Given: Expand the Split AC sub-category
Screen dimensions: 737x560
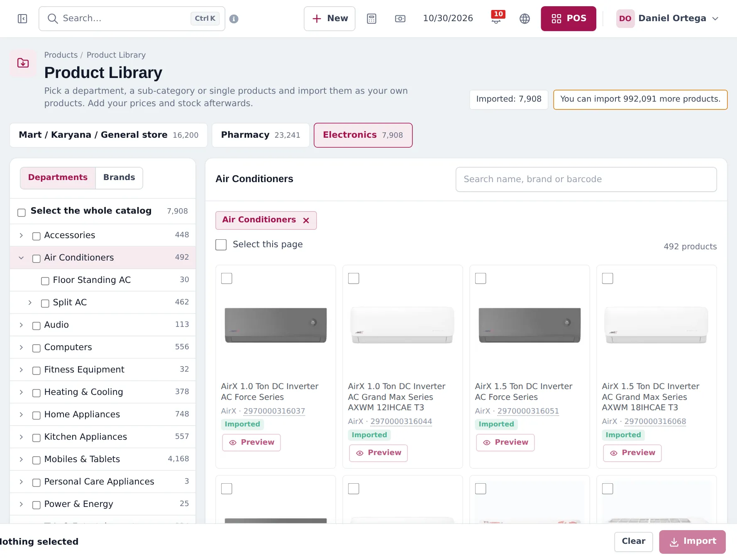Looking at the screenshot, I should 30,303.
